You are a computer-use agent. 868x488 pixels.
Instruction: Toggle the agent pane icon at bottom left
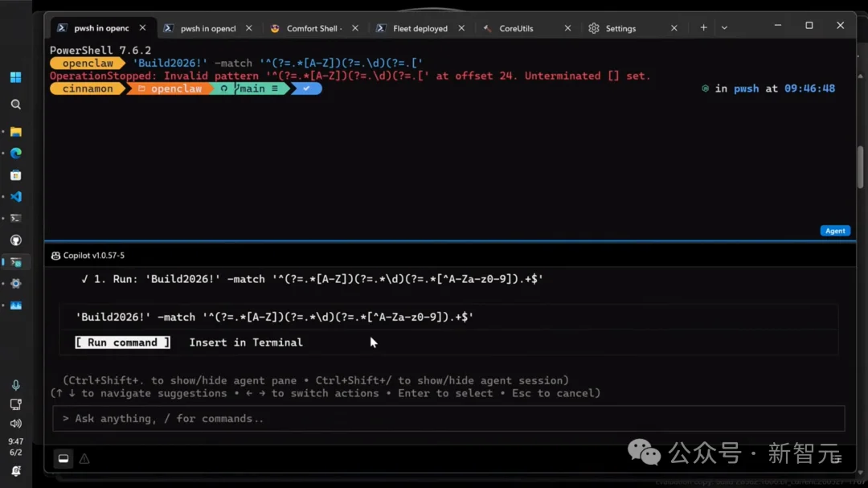pos(63,458)
